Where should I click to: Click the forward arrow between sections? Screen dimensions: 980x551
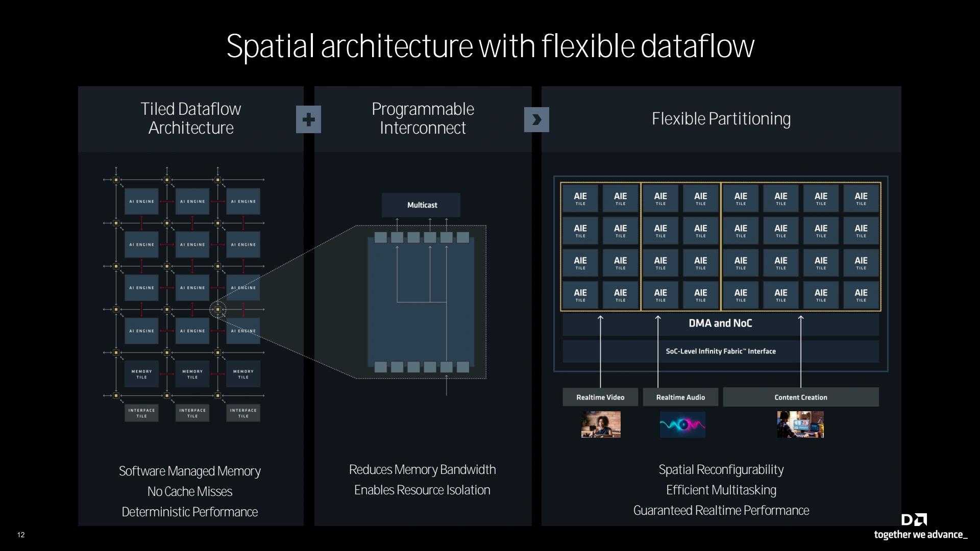(536, 120)
